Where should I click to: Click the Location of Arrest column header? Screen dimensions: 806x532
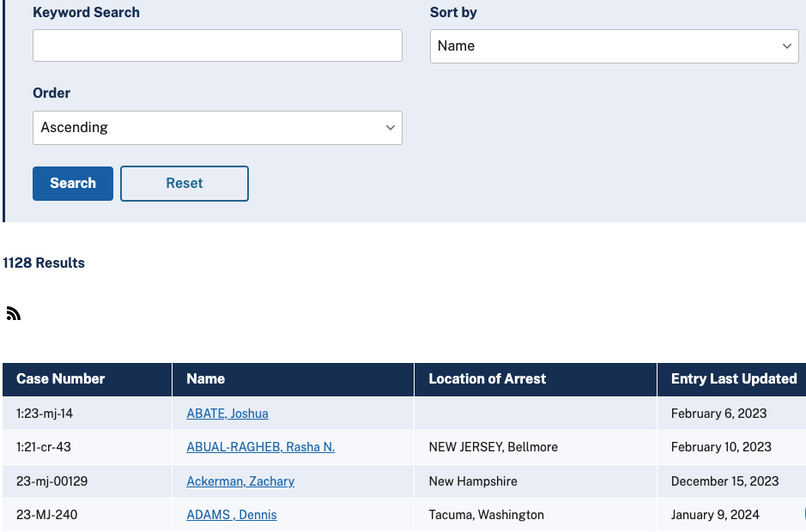click(536, 379)
